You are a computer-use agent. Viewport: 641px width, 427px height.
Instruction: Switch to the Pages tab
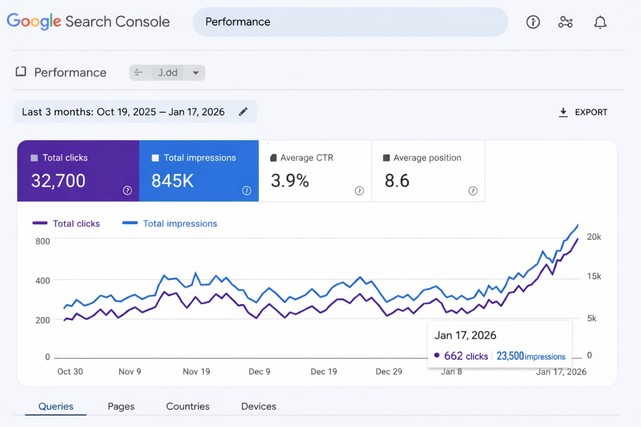click(x=121, y=406)
